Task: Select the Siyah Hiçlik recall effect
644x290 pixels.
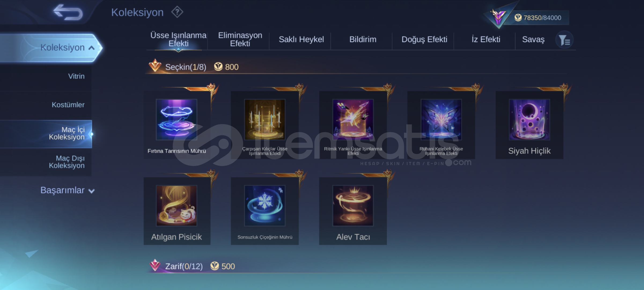Action: coord(529,125)
